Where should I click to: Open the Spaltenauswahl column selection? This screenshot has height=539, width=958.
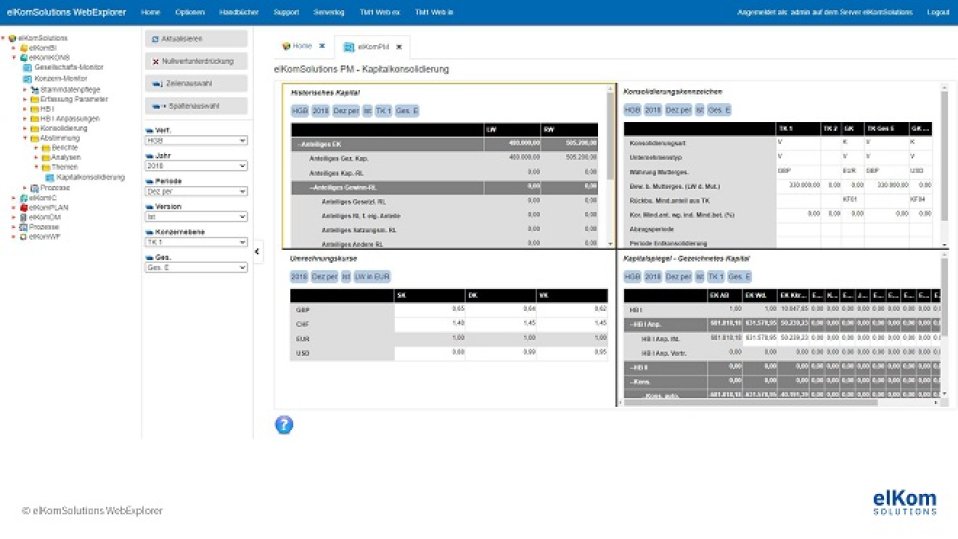[x=196, y=105]
